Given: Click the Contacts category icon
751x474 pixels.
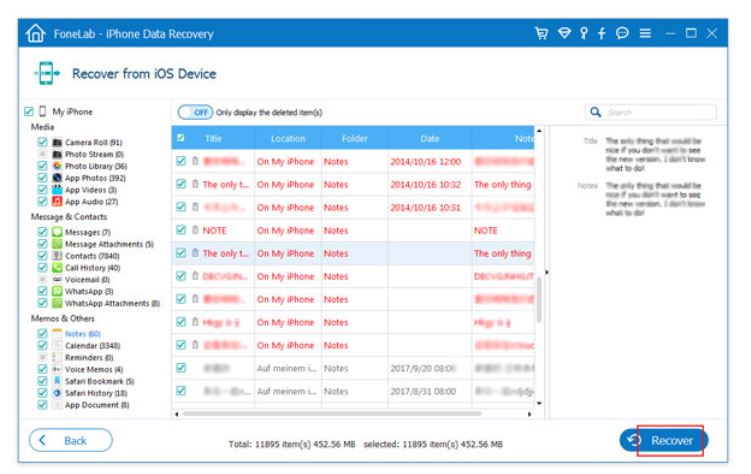Looking at the screenshot, I should (57, 256).
